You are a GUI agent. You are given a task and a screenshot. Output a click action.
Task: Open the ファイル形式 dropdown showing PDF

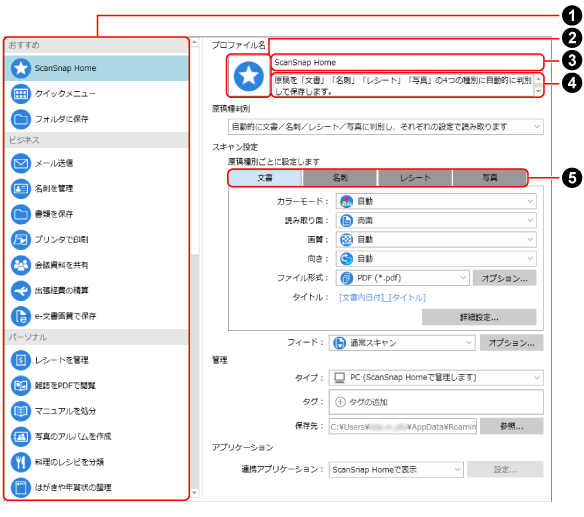402,278
